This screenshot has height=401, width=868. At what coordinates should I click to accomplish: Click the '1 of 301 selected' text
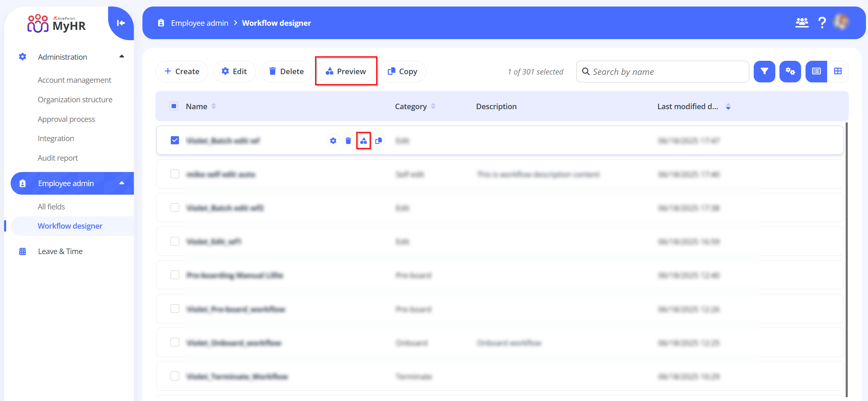[x=535, y=72]
